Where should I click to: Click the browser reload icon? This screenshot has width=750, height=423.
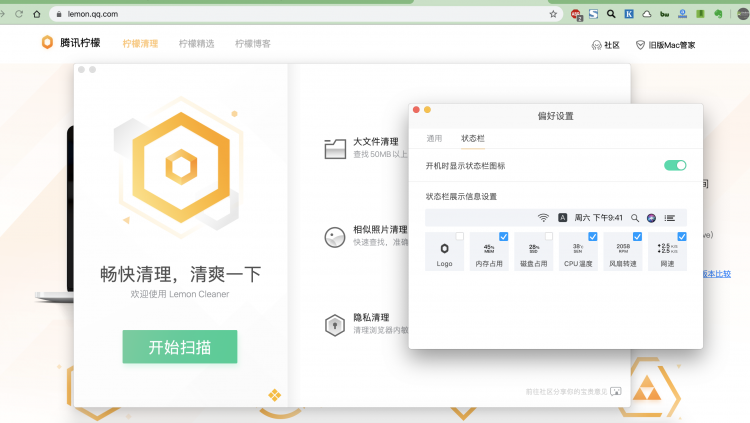19,14
